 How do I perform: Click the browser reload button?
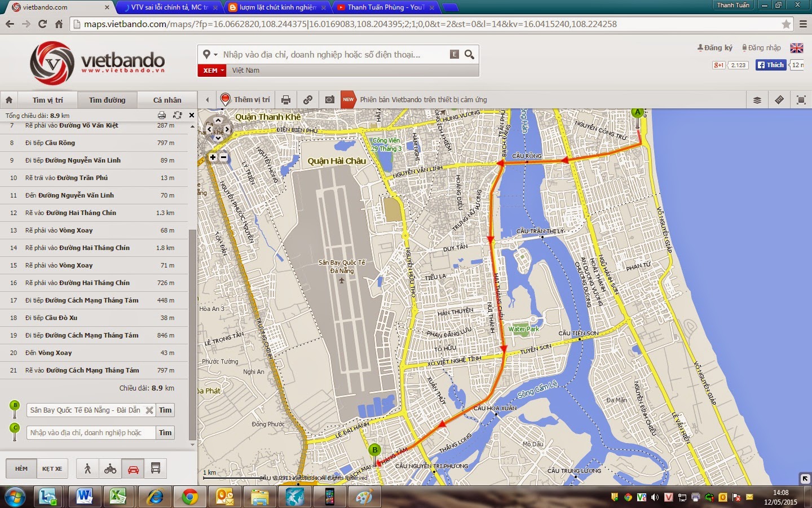42,24
